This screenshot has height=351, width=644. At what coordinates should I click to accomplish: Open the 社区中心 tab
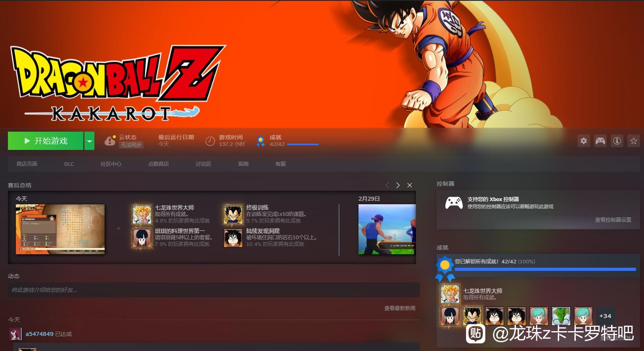click(111, 164)
